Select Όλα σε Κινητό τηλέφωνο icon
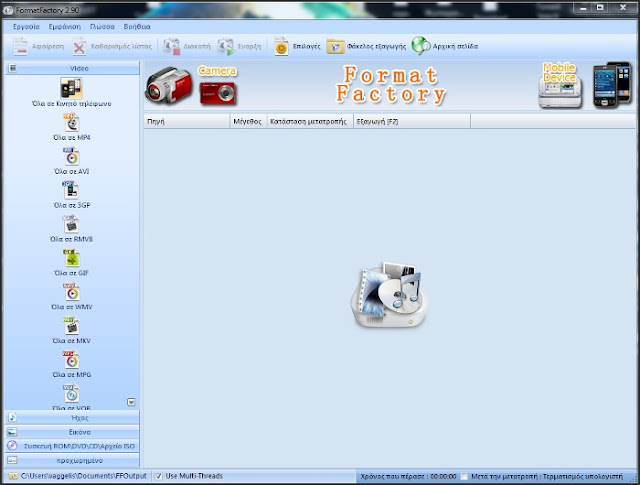Image resolution: width=640 pixels, height=485 pixels. [71, 88]
